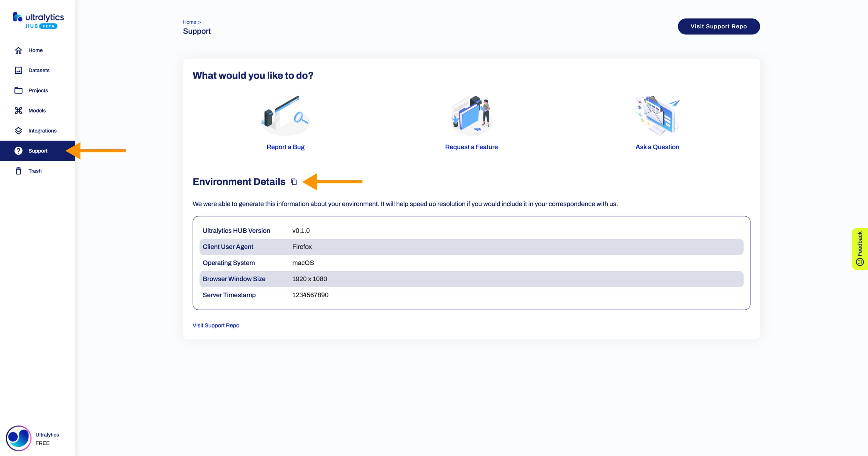
Task: Click the Home icon in sidebar
Action: point(18,50)
